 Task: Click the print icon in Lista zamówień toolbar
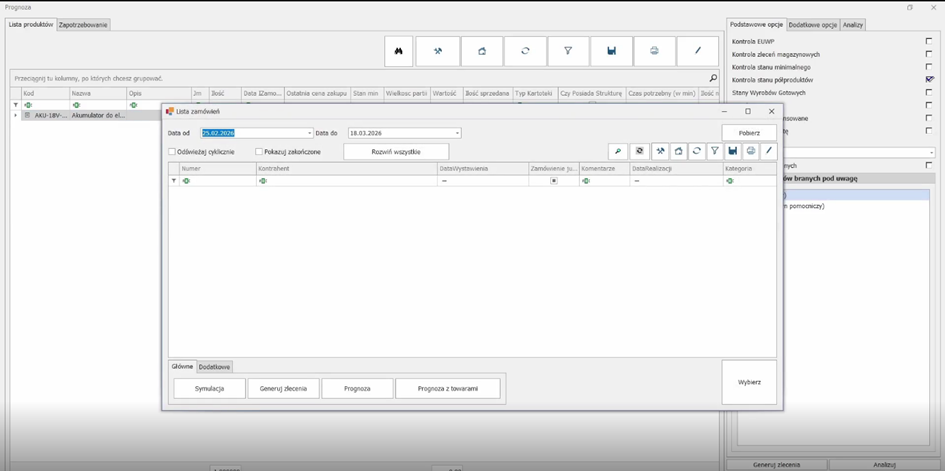tap(751, 152)
